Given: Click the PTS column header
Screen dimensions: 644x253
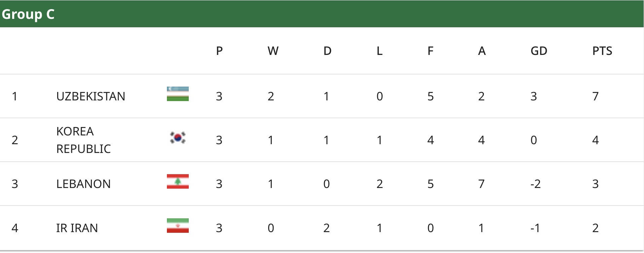Looking at the screenshot, I should pos(602,51).
